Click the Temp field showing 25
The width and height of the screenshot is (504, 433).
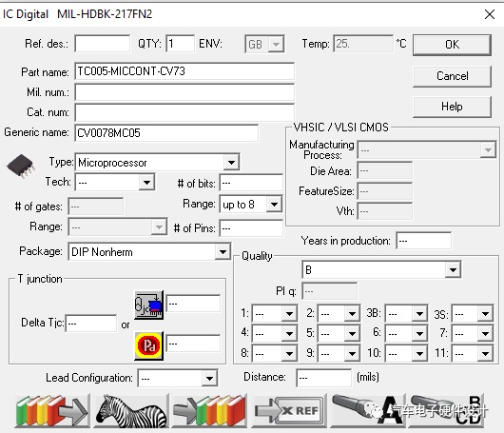click(363, 44)
